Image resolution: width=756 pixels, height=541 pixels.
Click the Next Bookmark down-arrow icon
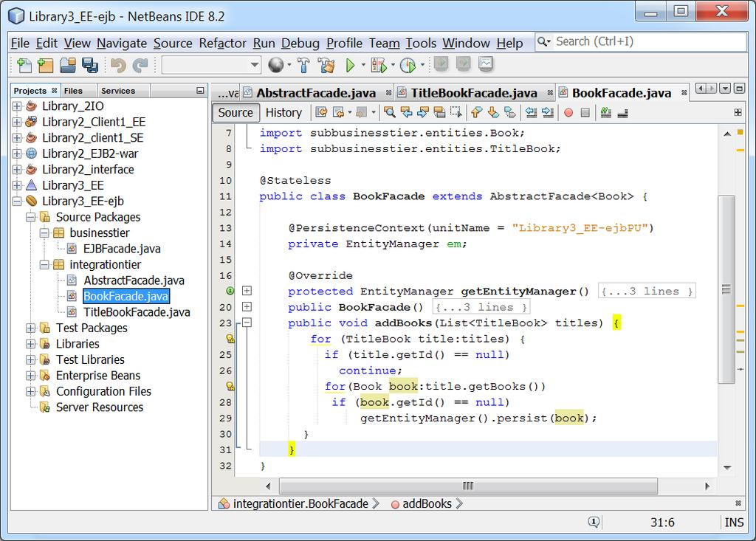coord(492,112)
